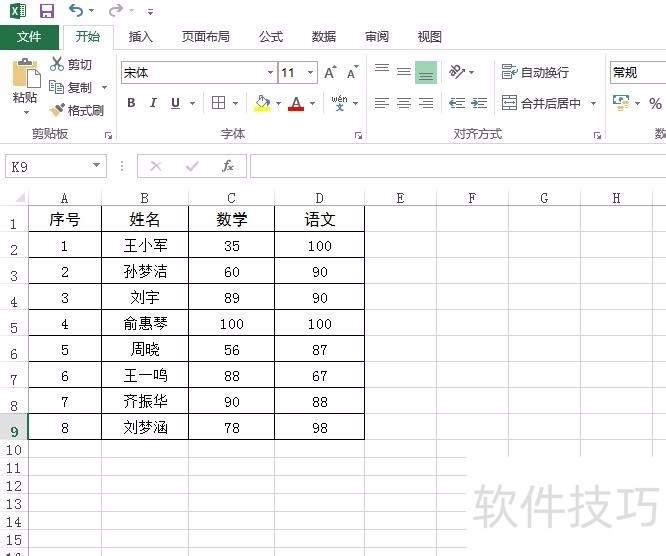Click the accounting number format icon
This screenshot has width=666, height=556.
click(x=621, y=103)
